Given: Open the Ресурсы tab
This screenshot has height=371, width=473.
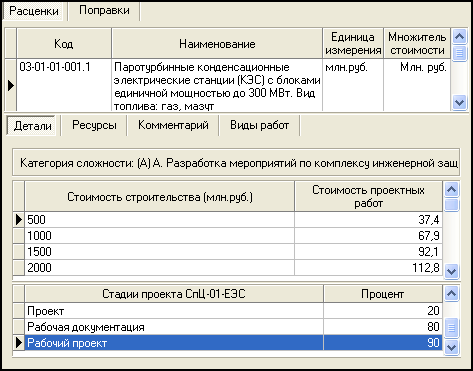Looking at the screenshot, I should pyautogui.click(x=94, y=125).
